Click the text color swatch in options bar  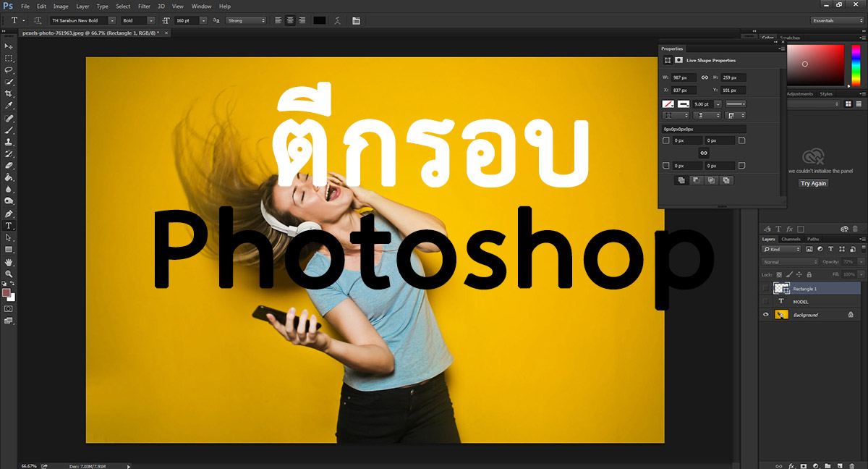tap(319, 21)
